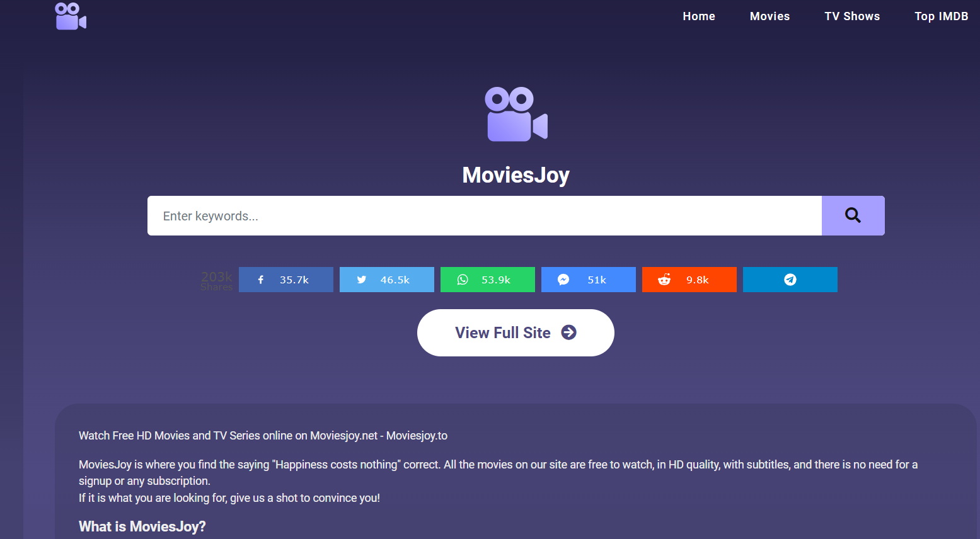Share via Messenger 51k button
980x539 pixels.
589,280
